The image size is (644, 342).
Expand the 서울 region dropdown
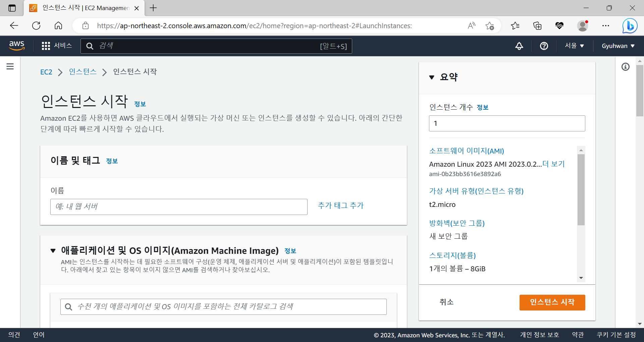pyautogui.click(x=574, y=46)
